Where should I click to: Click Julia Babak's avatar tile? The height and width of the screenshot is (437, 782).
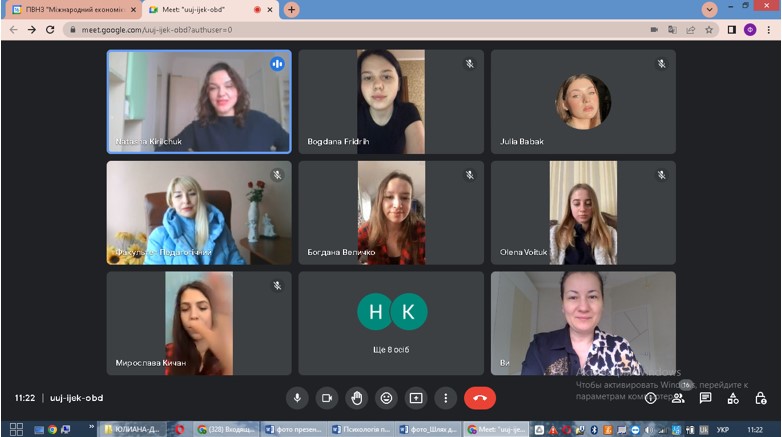tap(583, 102)
